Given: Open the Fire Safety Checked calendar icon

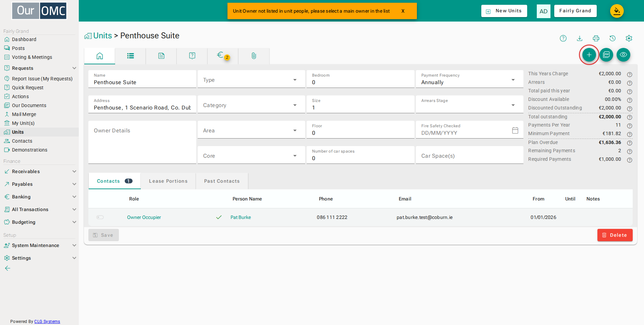Looking at the screenshot, I should [515, 130].
